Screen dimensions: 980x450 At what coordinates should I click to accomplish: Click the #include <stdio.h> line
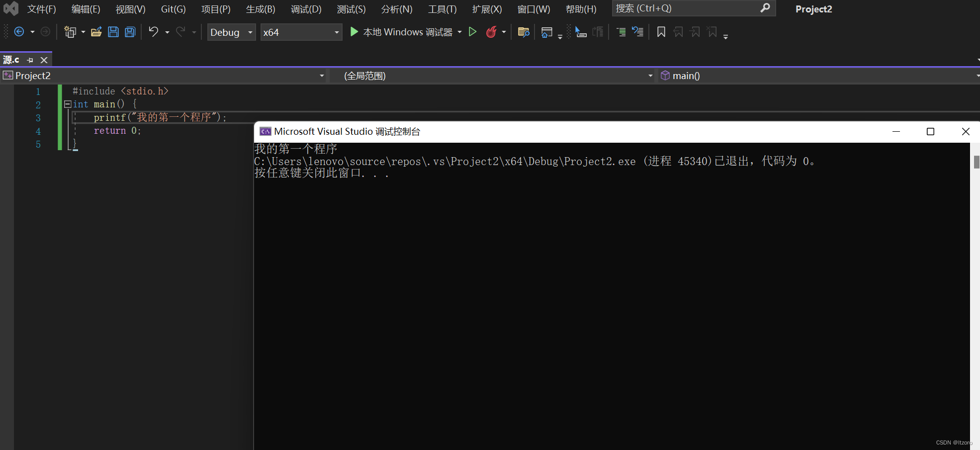pyautogui.click(x=121, y=91)
